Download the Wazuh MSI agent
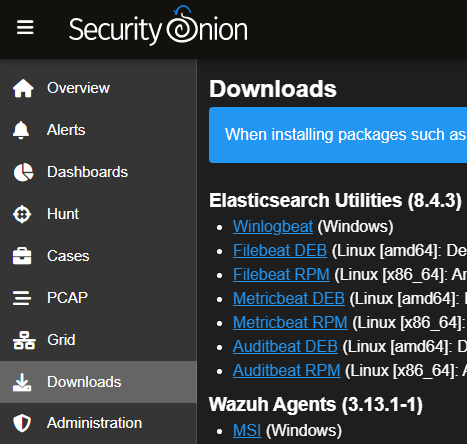467x444 pixels. click(x=247, y=430)
